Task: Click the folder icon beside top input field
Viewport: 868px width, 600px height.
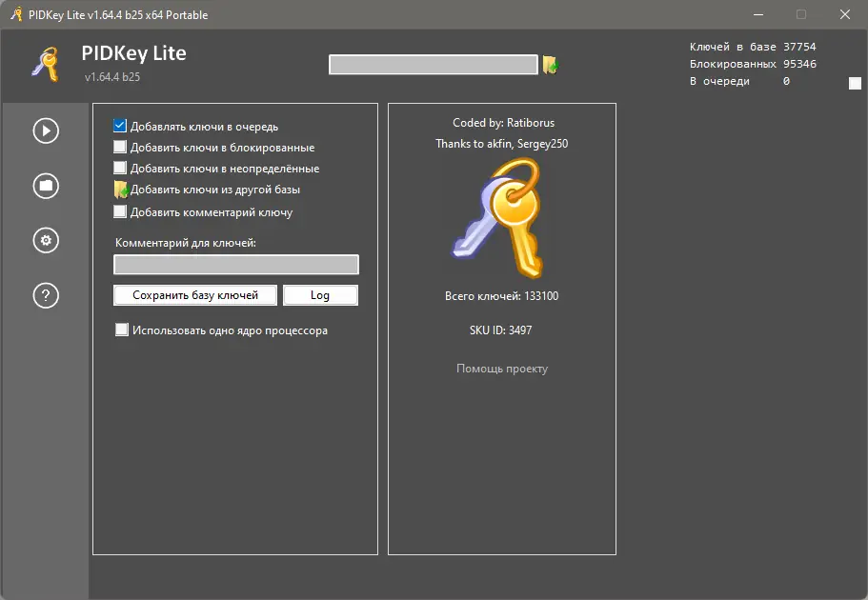Action: pos(551,65)
